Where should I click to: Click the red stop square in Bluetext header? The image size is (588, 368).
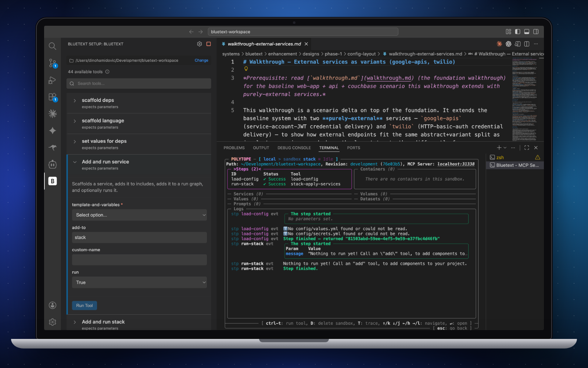pos(209,44)
